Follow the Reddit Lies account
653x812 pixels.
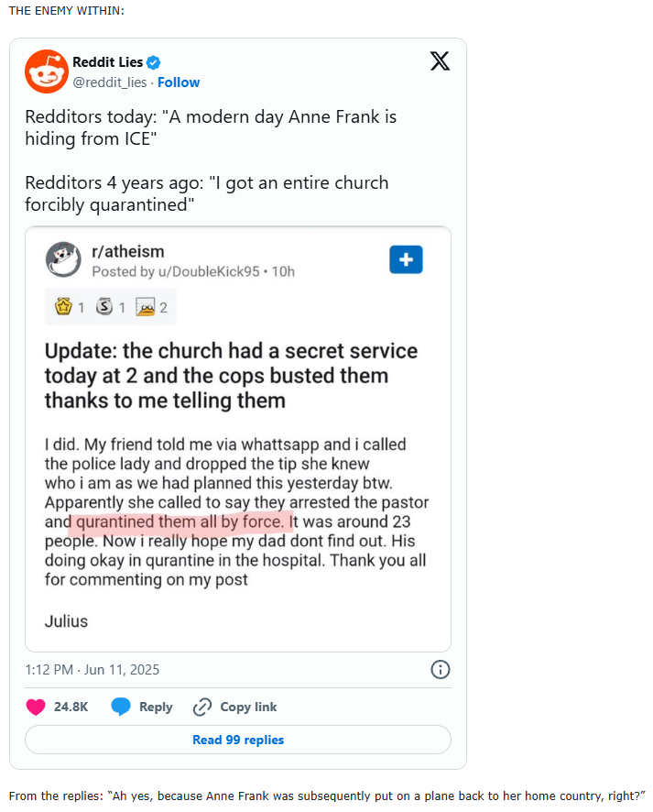(x=179, y=82)
